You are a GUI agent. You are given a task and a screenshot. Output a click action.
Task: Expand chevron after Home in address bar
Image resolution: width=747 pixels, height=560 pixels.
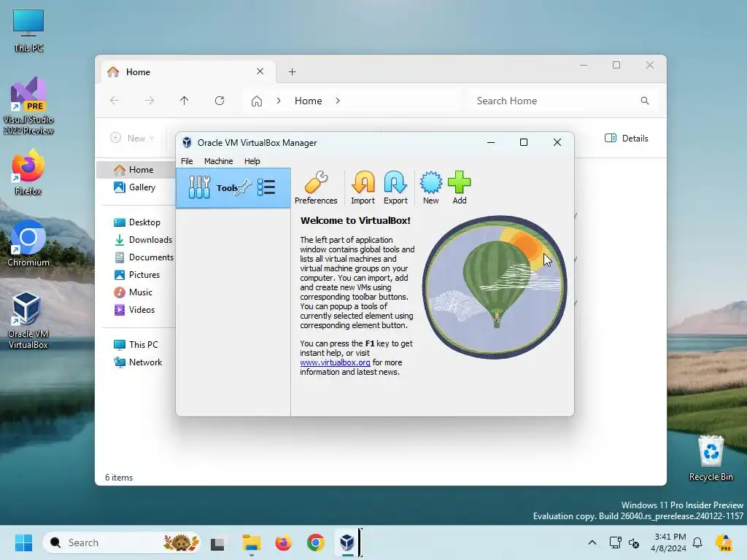(338, 101)
